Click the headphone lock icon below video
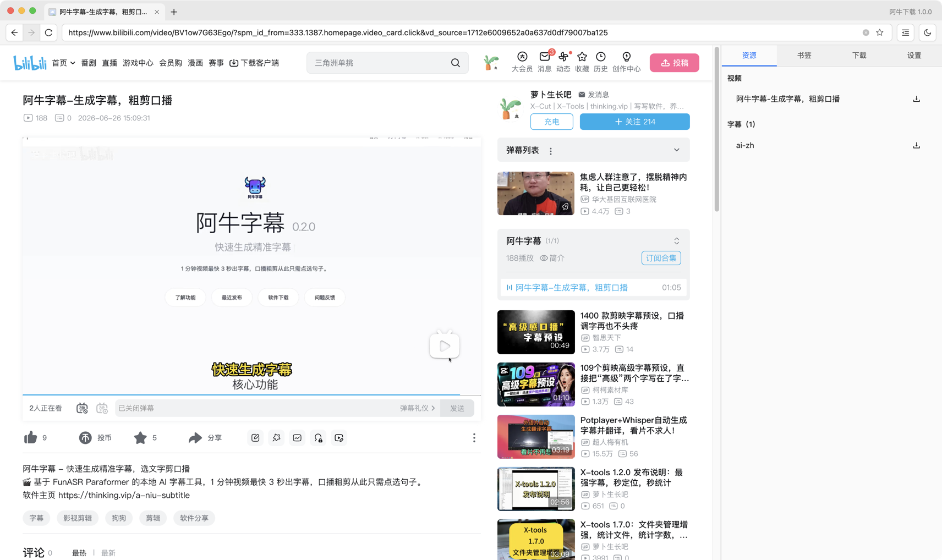Viewport: 942px width, 560px height. click(318, 438)
